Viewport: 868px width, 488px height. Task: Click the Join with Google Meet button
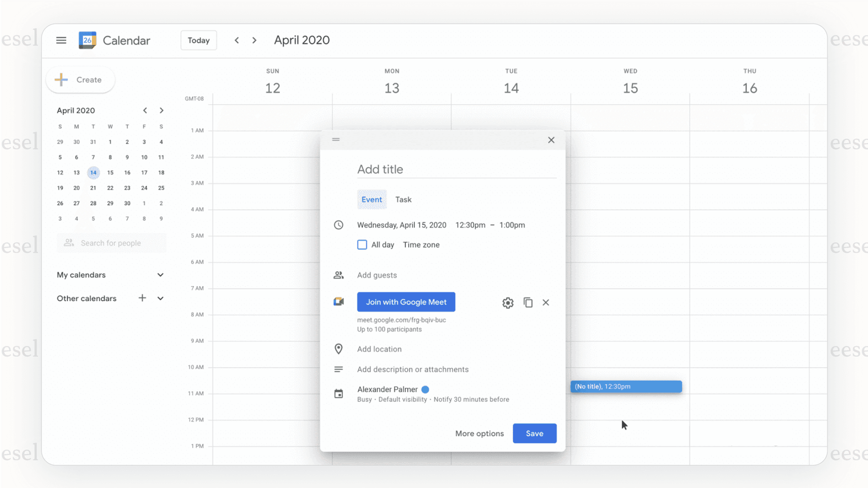pos(406,302)
